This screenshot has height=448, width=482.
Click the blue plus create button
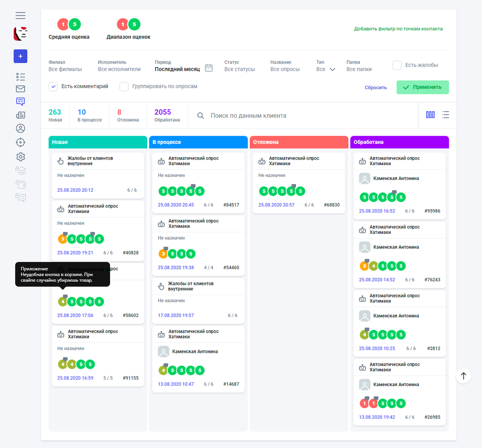20,56
